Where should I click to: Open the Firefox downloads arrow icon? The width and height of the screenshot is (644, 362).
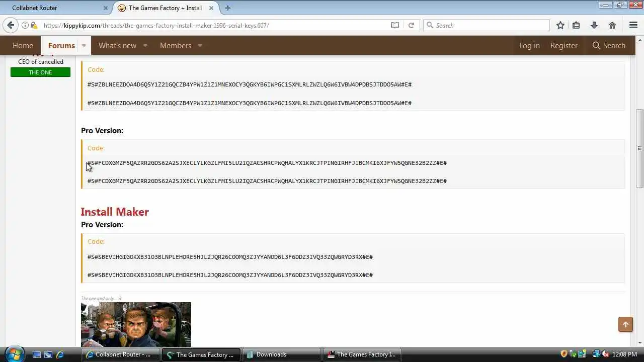(x=594, y=25)
